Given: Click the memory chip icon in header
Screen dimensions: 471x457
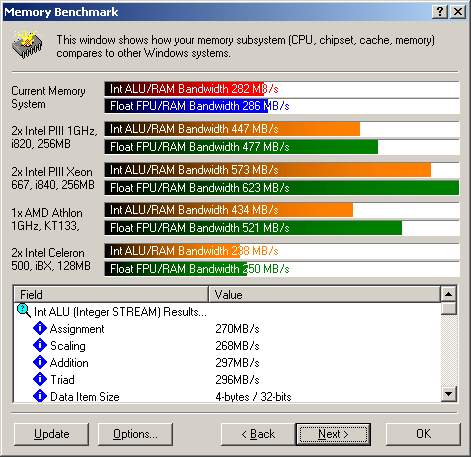Looking at the screenshot, I should tap(27, 45).
